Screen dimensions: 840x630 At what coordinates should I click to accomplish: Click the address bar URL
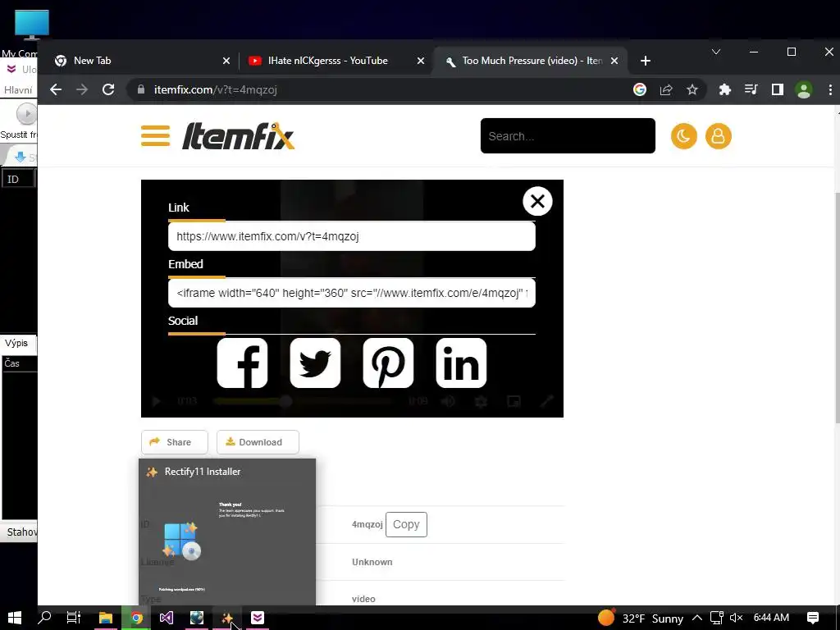(x=216, y=89)
